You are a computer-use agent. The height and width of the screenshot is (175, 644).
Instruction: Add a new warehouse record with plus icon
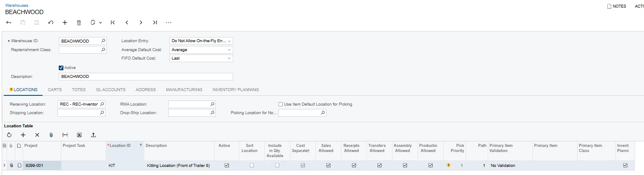[65, 23]
